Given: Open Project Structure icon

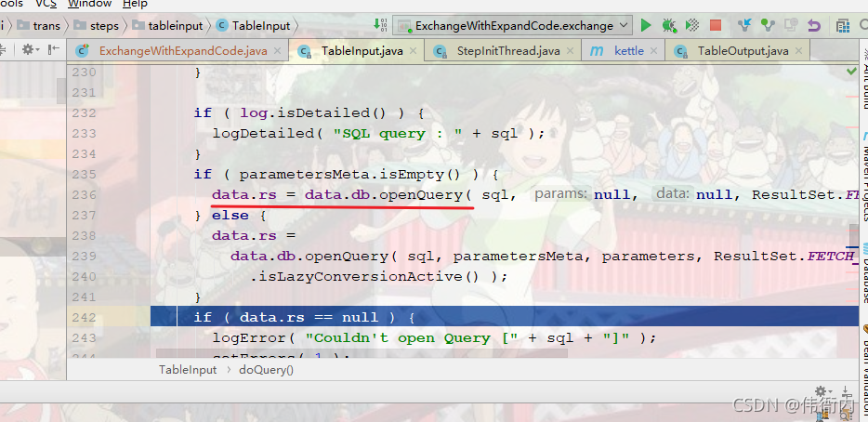Looking at the screenshot, I should point(843,25).
